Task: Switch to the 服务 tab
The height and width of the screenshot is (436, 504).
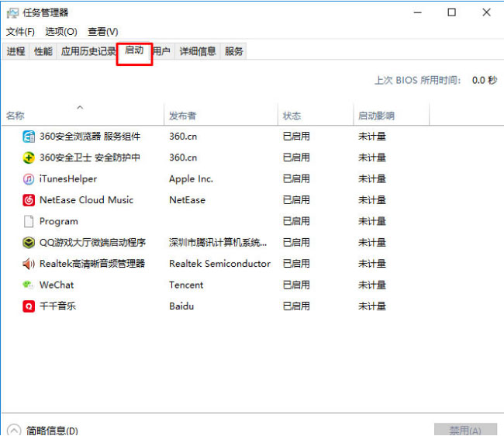Action: 233,51
